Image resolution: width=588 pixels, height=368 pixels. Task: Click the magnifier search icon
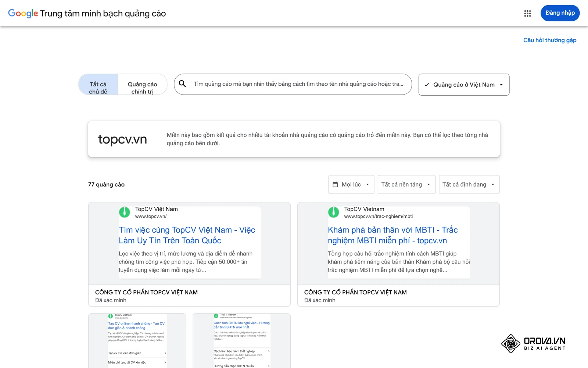click(182, 84)
